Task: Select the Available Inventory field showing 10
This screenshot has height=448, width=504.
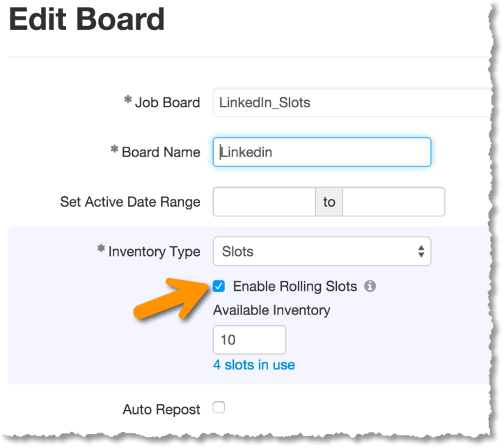Action: pos(249,340)
